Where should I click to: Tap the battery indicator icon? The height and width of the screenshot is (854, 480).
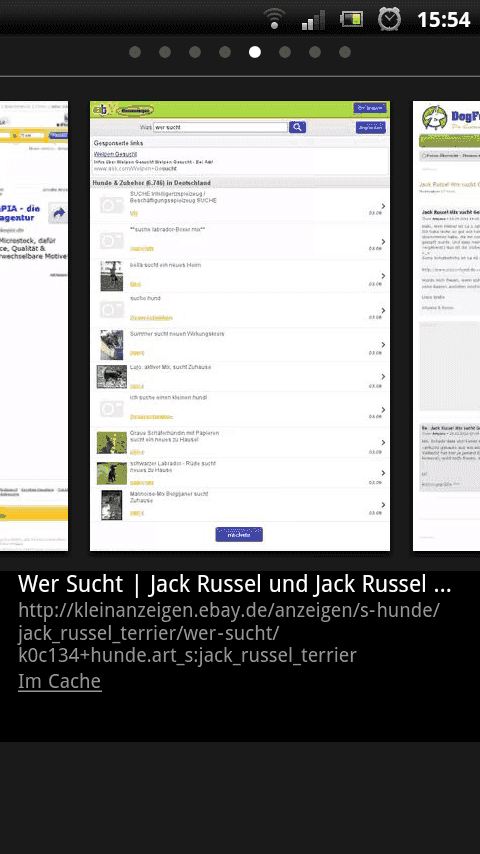351,20
